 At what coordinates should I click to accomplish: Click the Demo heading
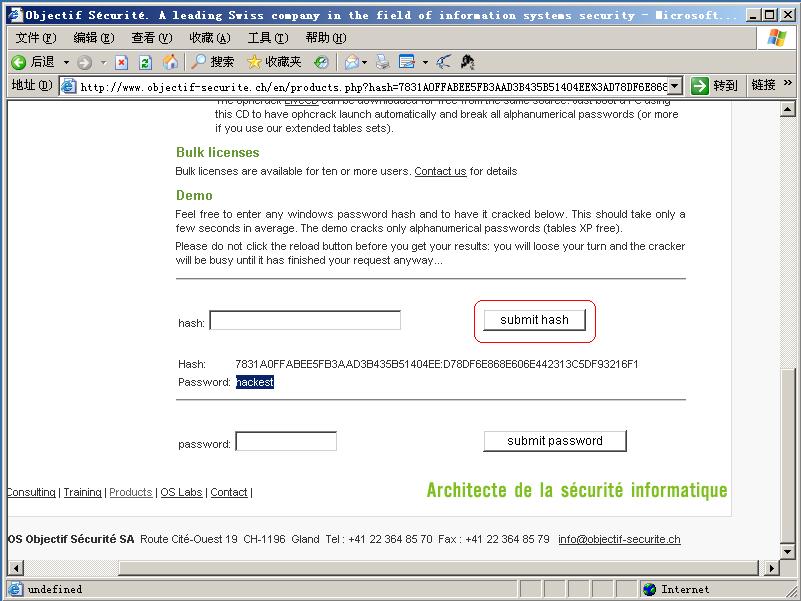[194, 195]
